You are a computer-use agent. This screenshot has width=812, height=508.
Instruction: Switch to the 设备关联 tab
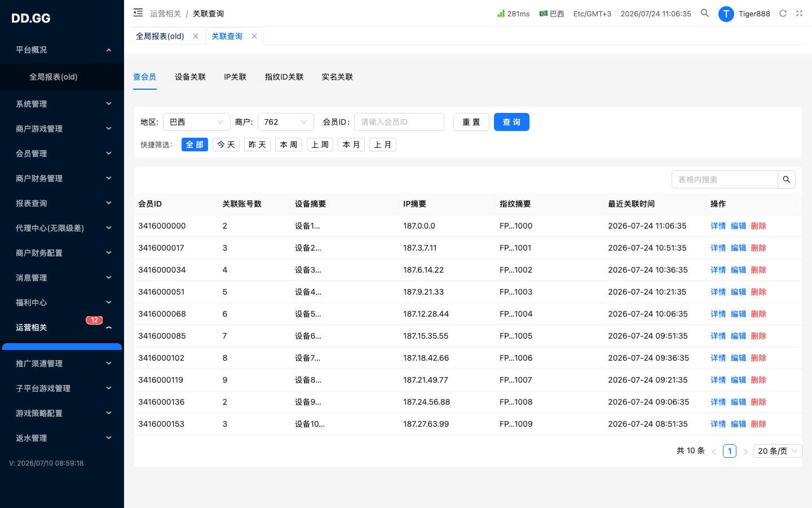(190, 77)
